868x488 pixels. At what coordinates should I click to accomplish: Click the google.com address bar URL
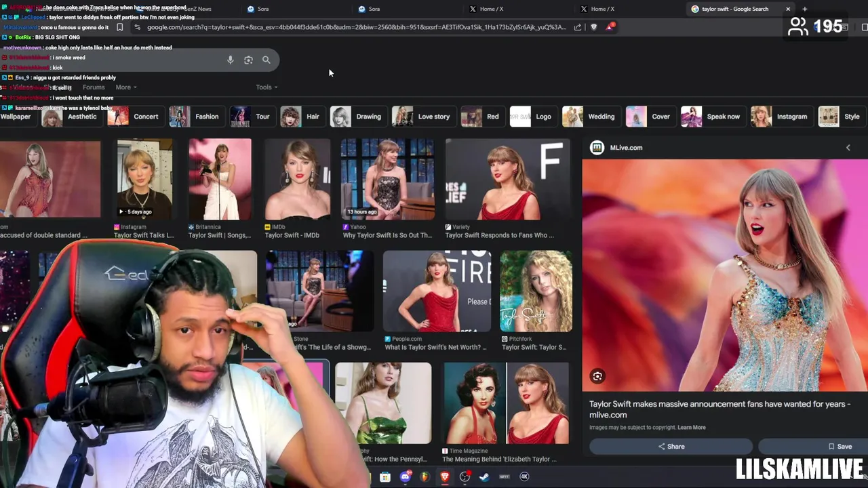(356, 27)
